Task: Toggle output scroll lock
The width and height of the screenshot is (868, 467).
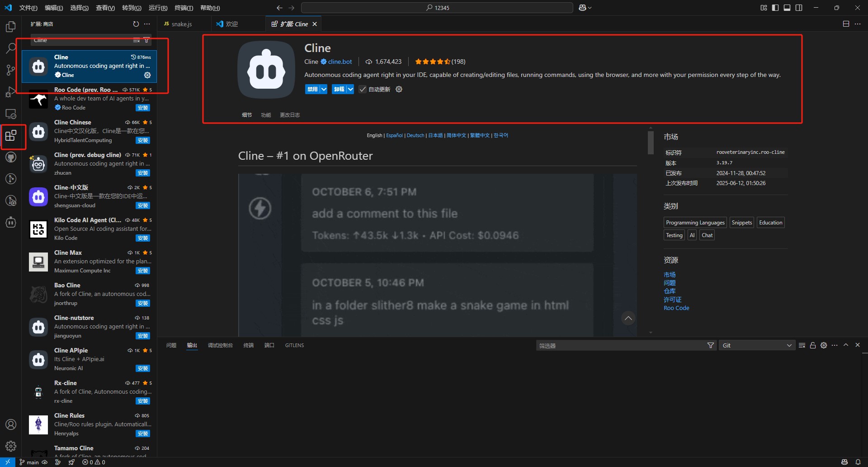Action: (x=813, y=345)
